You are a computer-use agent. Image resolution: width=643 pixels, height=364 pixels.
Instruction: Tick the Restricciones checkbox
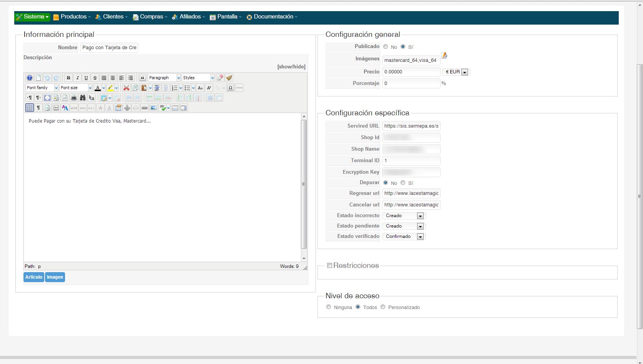click(329, 265)
